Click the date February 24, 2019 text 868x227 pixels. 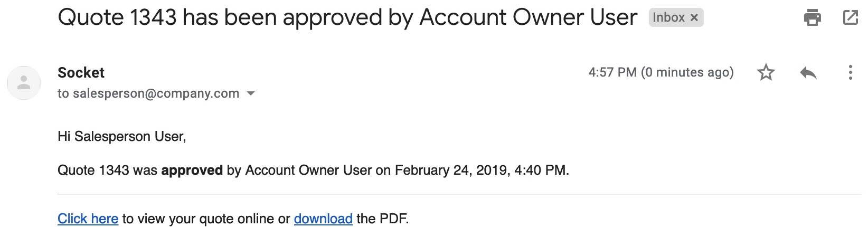tap(452, 170)
